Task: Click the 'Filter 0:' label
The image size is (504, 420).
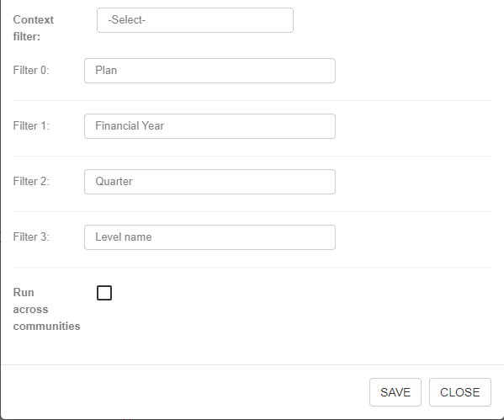Action: pyautogui.click(x=31, y=70)
